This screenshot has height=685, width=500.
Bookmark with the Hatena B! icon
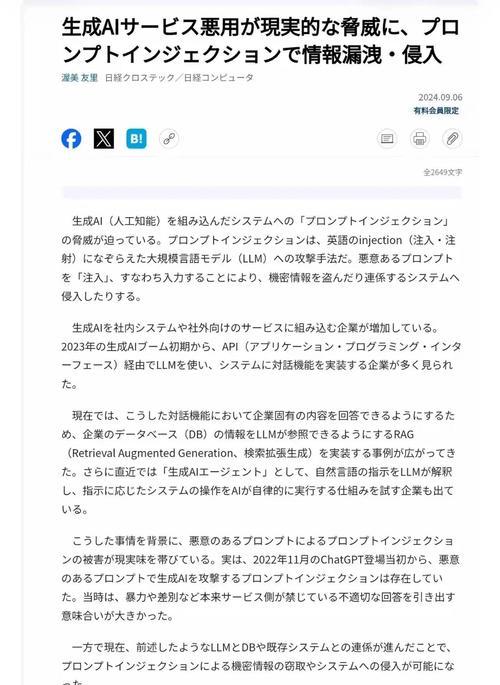(136, 139)
